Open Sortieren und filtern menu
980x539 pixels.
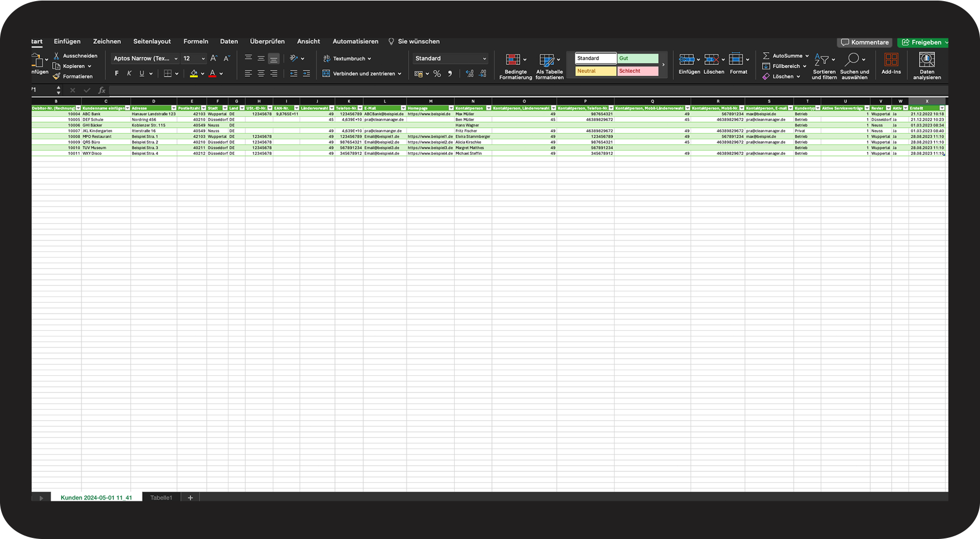pos(824,67)
